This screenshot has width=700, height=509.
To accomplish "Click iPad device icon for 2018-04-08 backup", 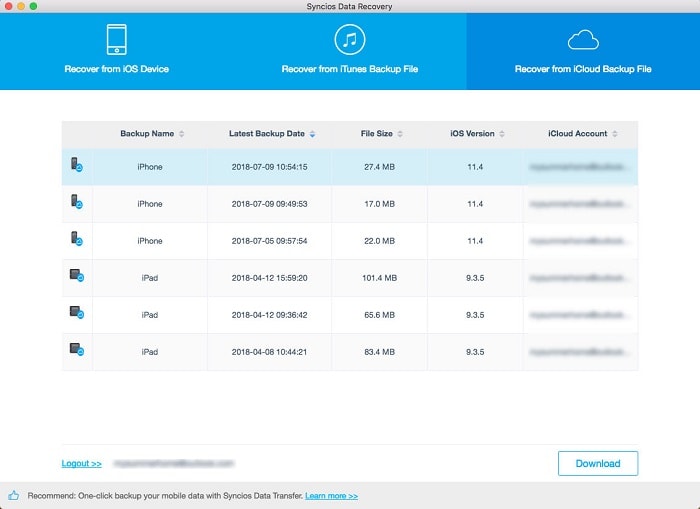I will point(76,349).
